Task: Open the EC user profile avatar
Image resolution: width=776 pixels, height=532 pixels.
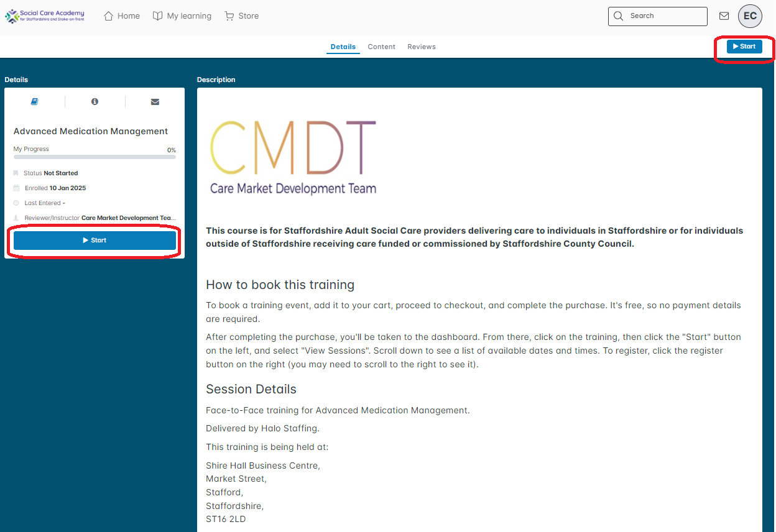Action: point(750,16)
